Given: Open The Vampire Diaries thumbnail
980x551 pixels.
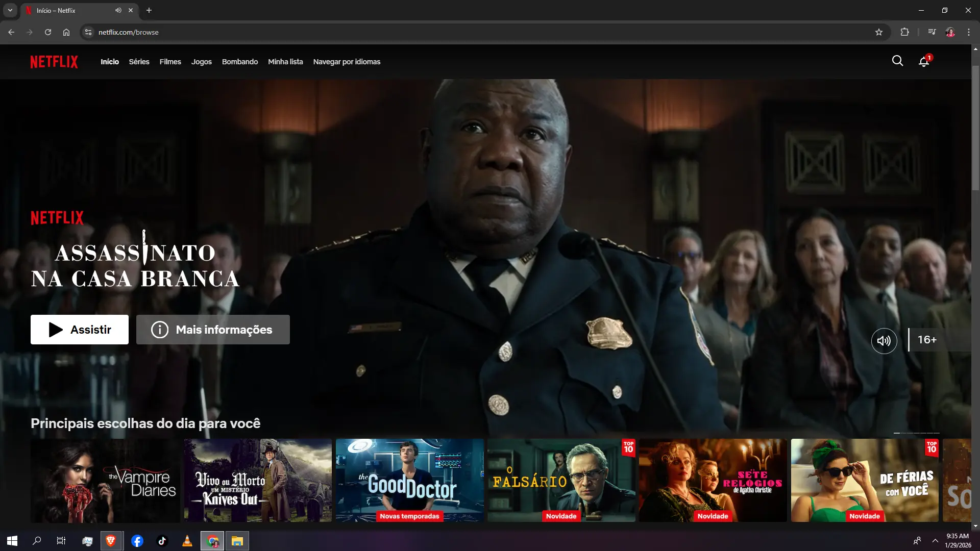Looking at the screenshot, I should [x=105, y=480].
